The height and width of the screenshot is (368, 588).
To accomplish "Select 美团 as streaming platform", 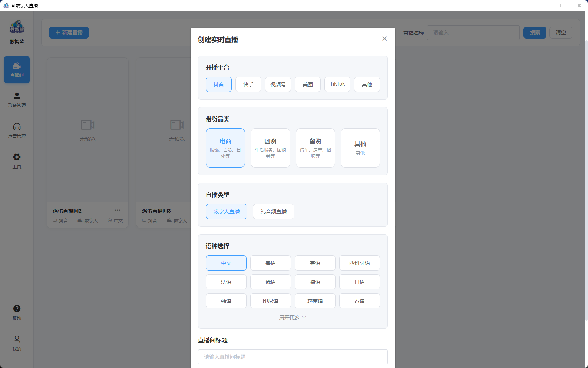I will tap(308, 84).
